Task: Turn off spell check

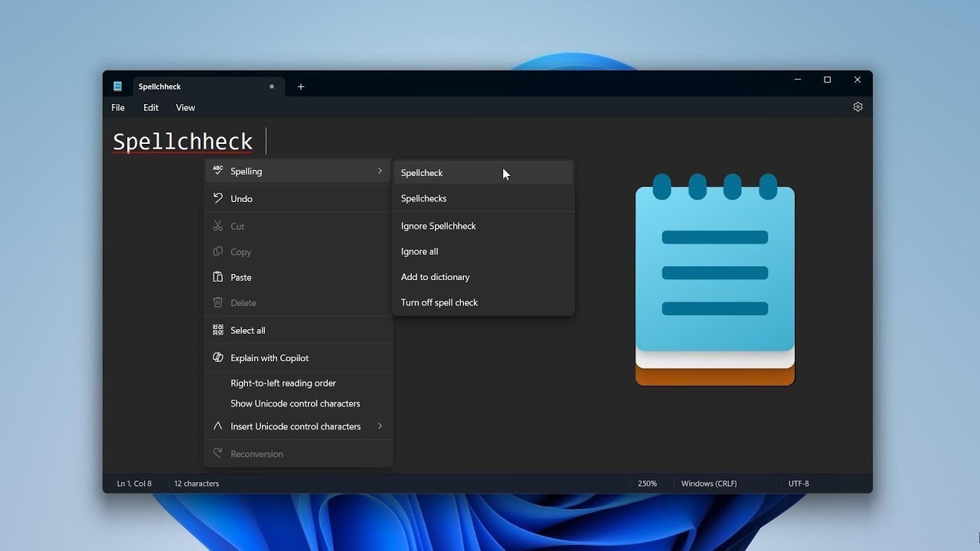Action: [x=483, y=302]
